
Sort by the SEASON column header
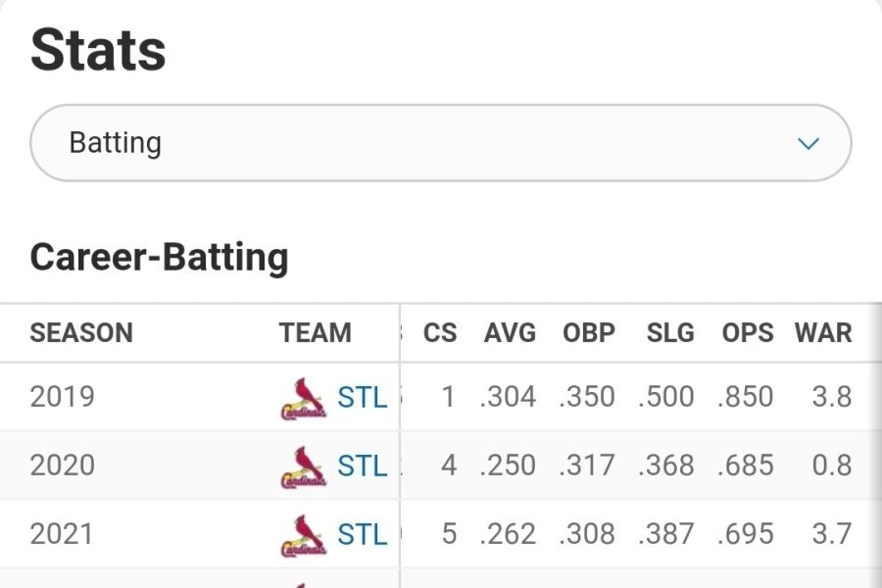click(x=81, y=333)
